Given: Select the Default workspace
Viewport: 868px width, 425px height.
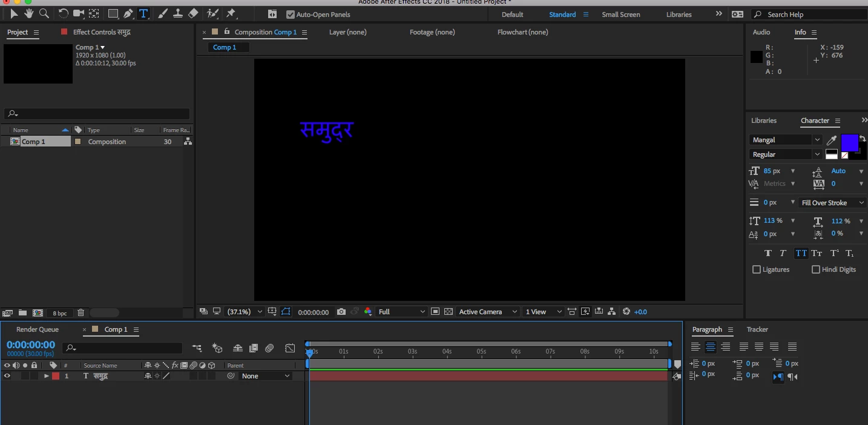Looking at the screenshot, I should (513, 15).
